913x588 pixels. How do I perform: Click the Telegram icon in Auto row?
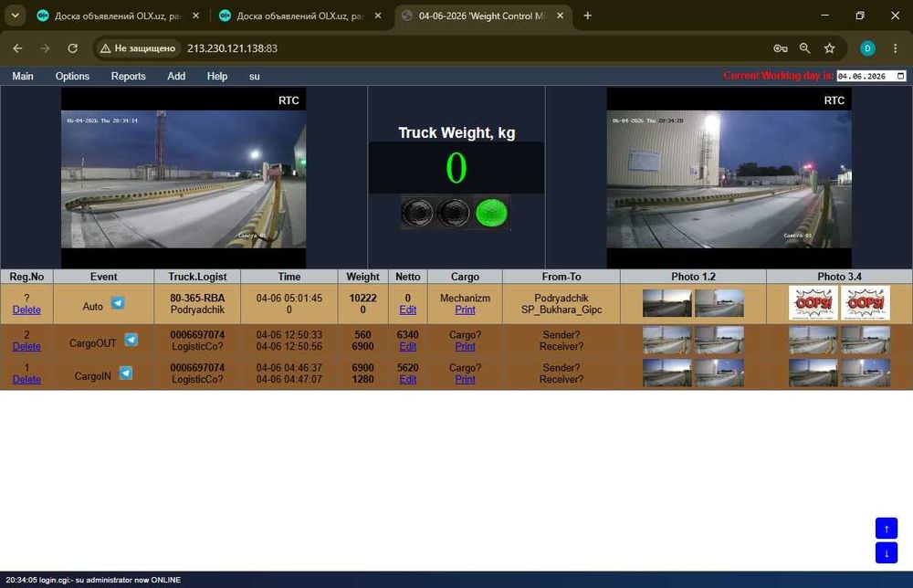click(x=118, y=303)
